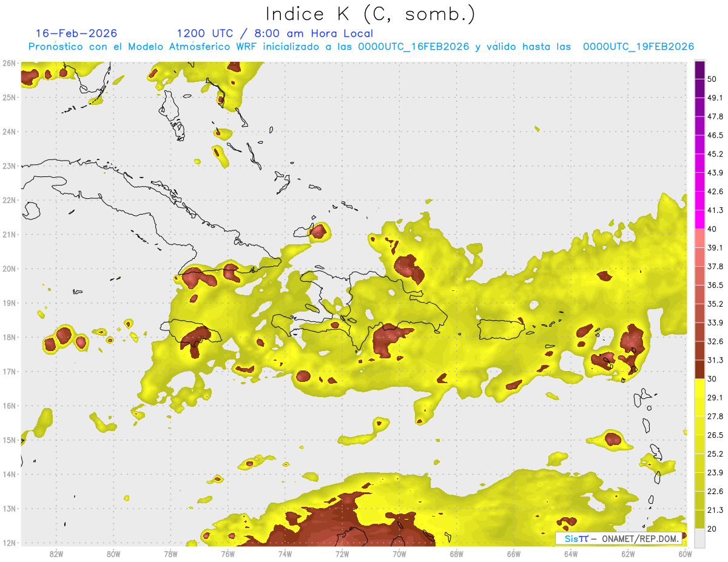Screen dimensions: 728x562
Task: Click the 21N latitude label
Action: tap(9, 234)
